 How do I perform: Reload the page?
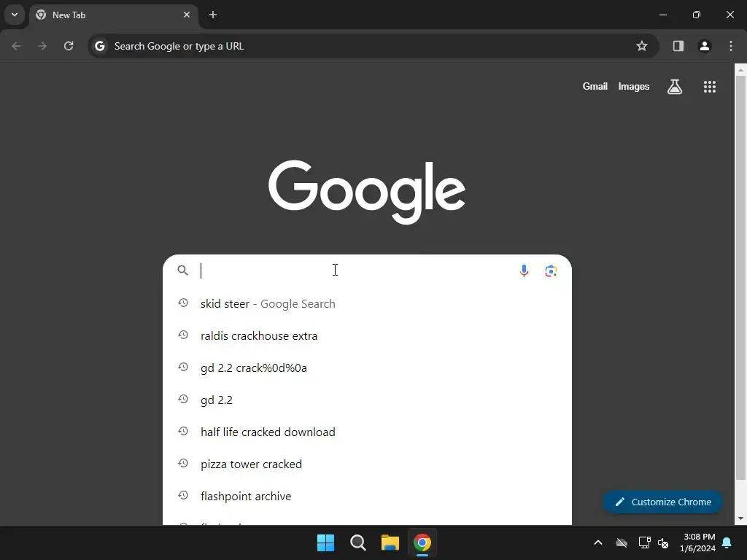tap(69, 46)
